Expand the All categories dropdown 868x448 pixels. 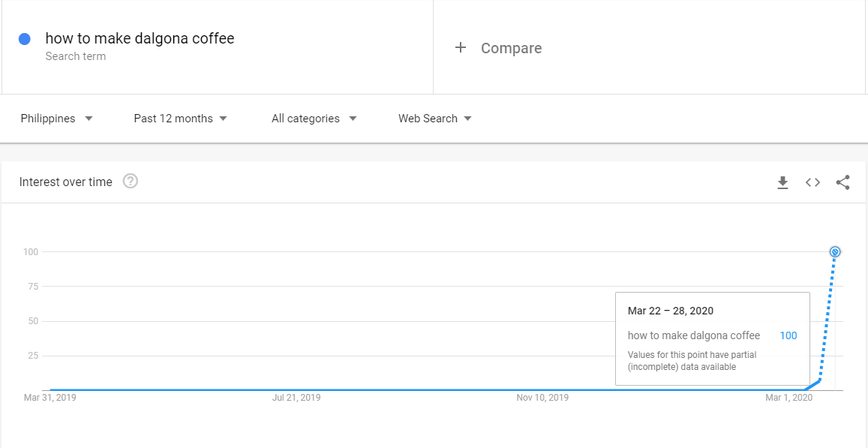tap(314, 119)
